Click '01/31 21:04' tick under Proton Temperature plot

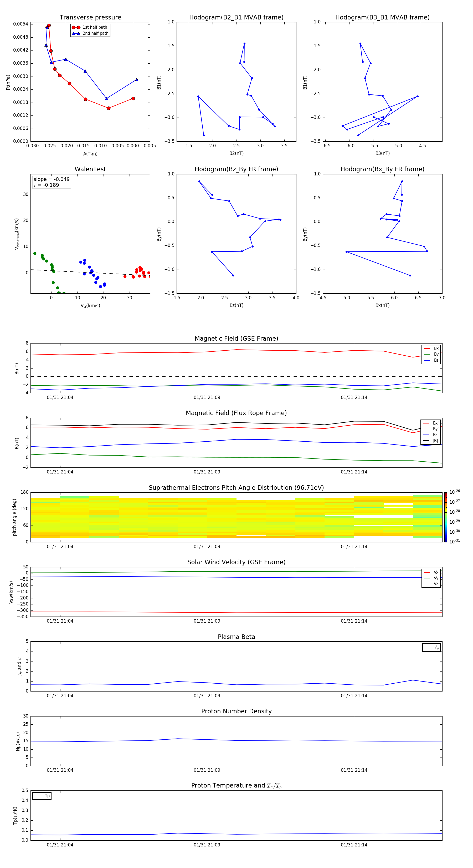click(x=60, y=845)
